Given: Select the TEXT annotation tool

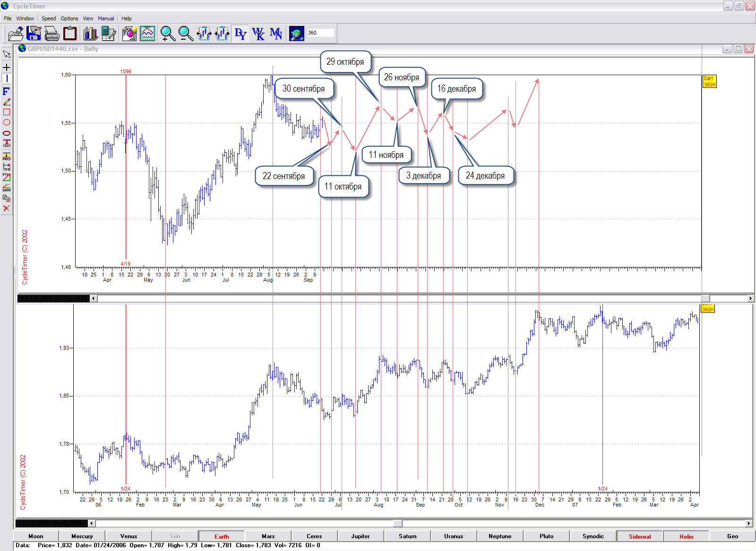Looking at the screenshot, I should [x=7, y=143].
